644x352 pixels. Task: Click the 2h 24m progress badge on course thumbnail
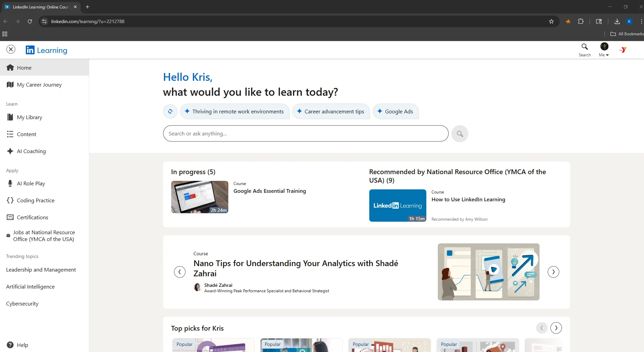[218, 210]
